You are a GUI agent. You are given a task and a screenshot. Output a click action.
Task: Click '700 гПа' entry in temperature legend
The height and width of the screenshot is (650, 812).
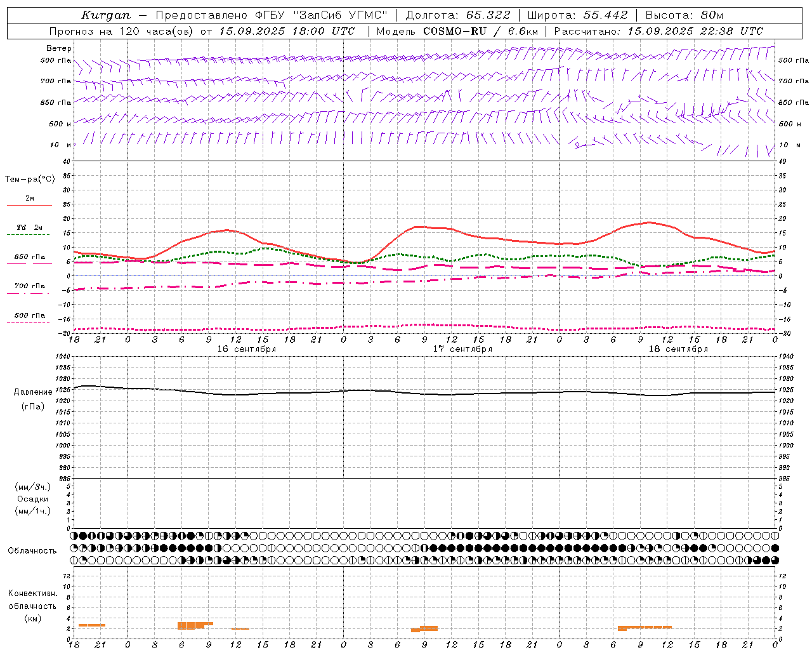[x=30, y=286]
